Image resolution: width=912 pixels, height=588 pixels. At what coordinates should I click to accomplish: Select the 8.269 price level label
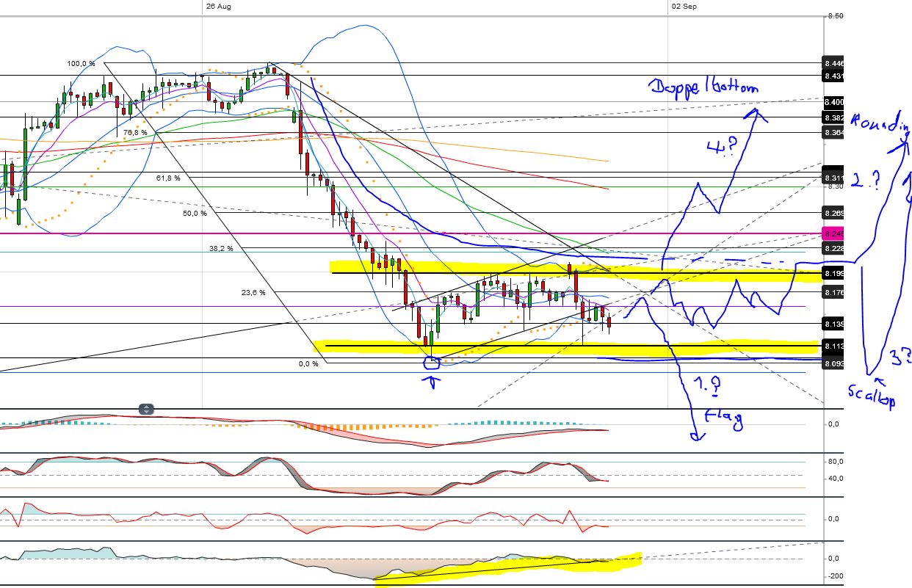coord(833,214)
